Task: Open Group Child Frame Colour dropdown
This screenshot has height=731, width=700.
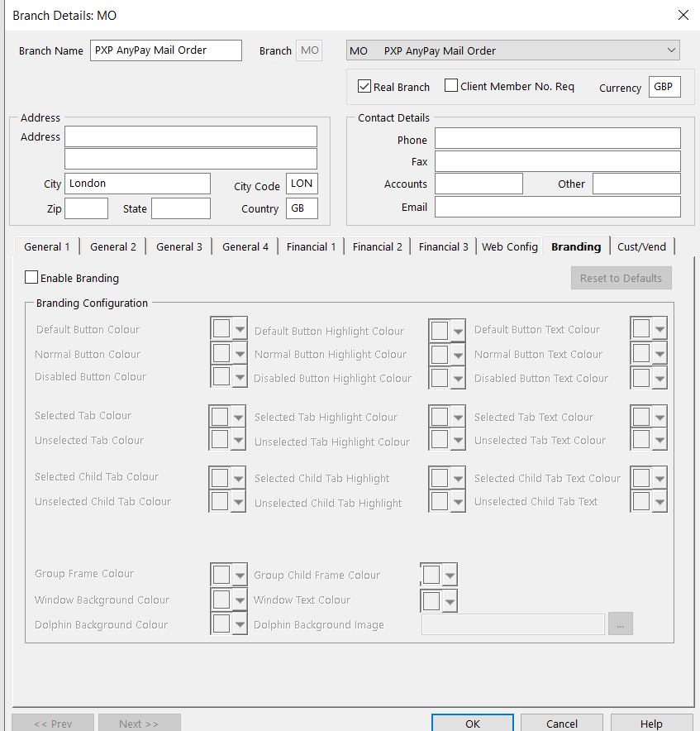Action: pos(450,575)
